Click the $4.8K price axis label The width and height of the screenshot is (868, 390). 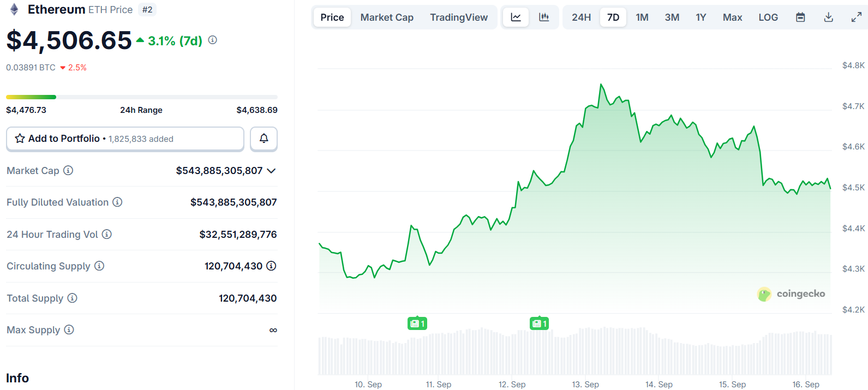pos(853,65)
